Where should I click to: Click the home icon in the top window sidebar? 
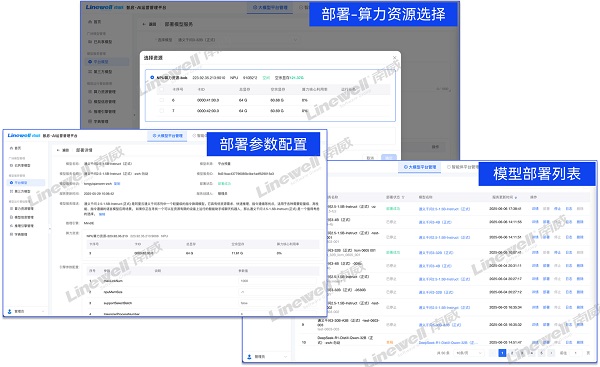pyautogui.click(x=90, y=22)
